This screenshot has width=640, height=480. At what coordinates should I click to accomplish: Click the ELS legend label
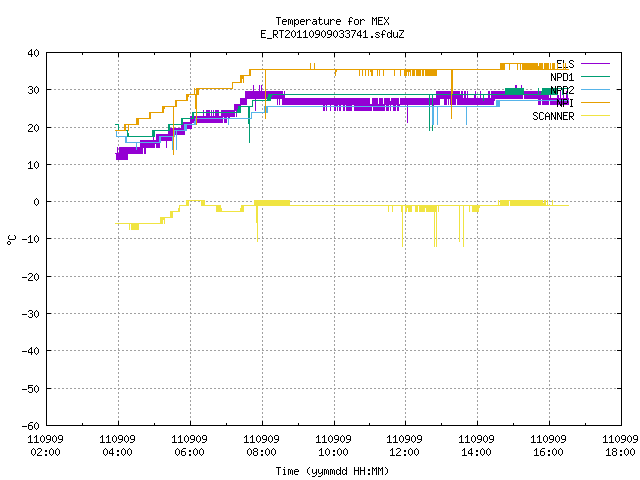coord(565,64)
